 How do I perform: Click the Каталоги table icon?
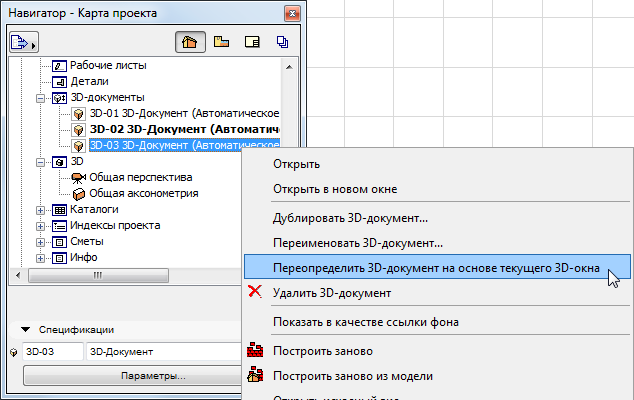59,210
